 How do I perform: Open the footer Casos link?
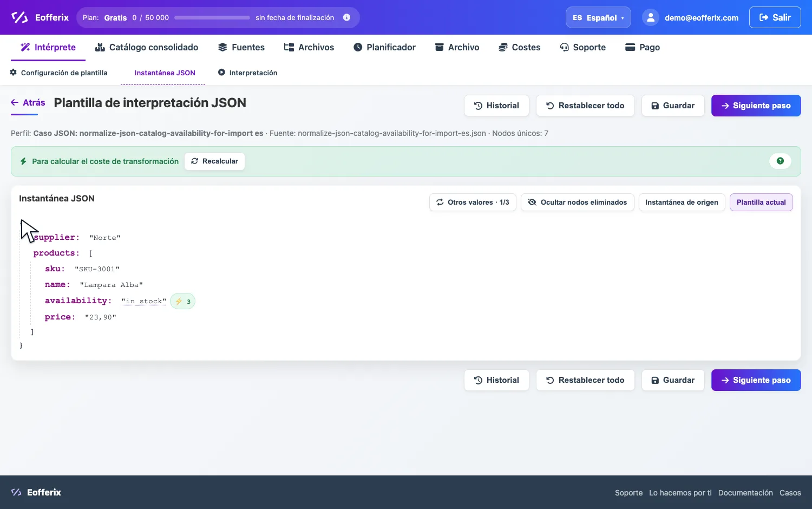(790, 493)
